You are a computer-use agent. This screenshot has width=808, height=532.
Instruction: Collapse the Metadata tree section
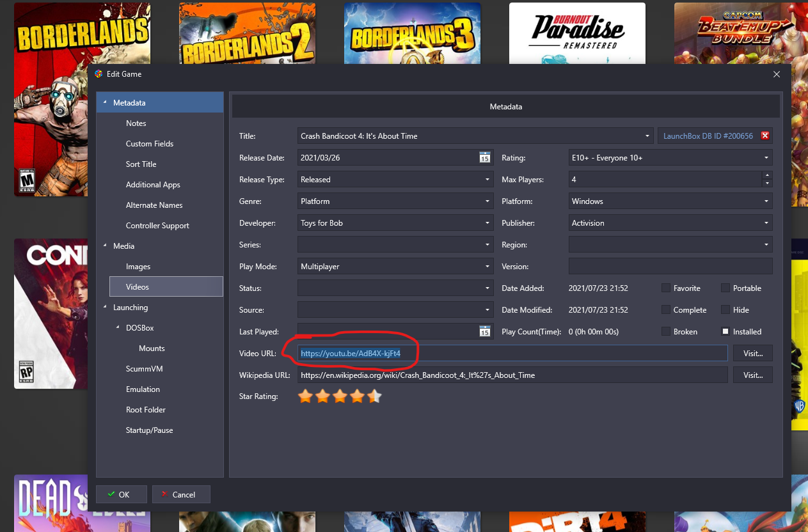(x=105, y=103)
